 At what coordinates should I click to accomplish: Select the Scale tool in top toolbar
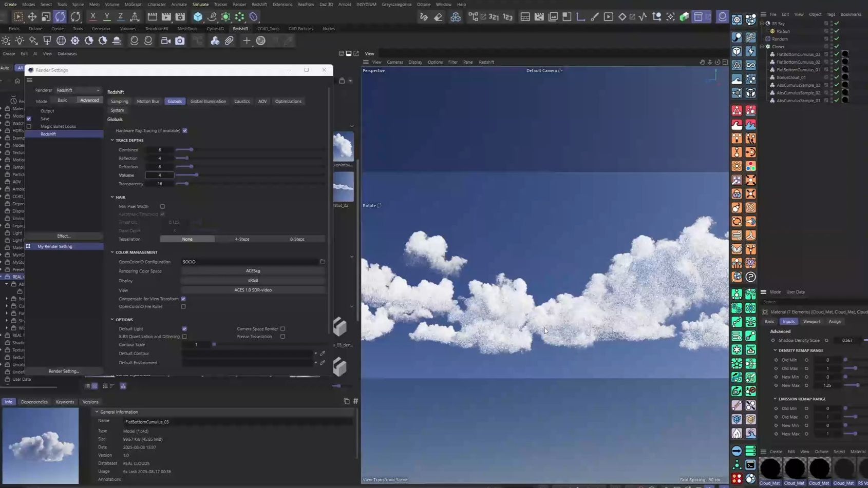(x=46, y=16)
